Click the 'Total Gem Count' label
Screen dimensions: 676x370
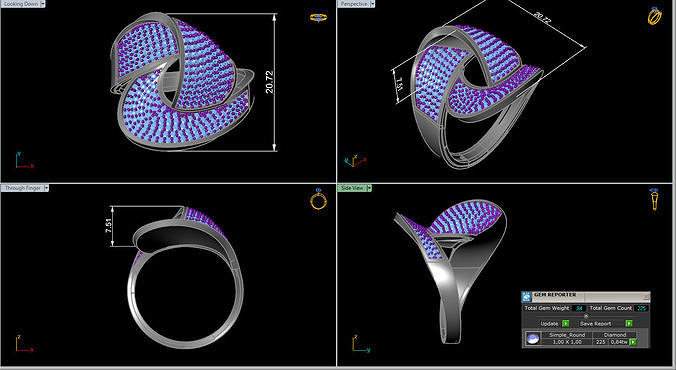[x=610, y=308]
